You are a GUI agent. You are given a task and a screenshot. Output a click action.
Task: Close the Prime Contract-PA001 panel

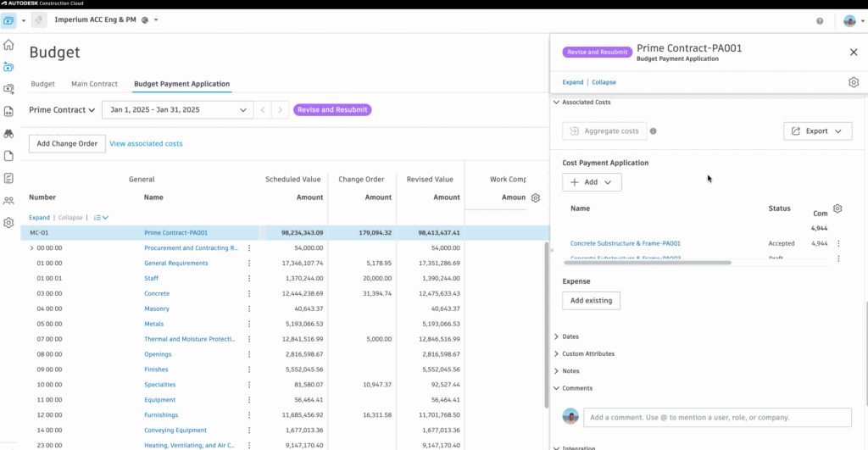[854, 52]
